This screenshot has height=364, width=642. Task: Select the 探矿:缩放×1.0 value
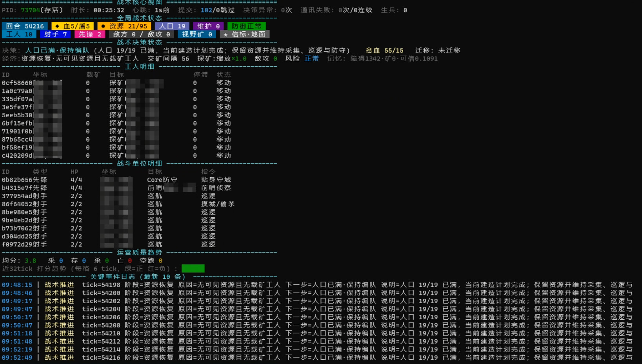click(222, 59)
